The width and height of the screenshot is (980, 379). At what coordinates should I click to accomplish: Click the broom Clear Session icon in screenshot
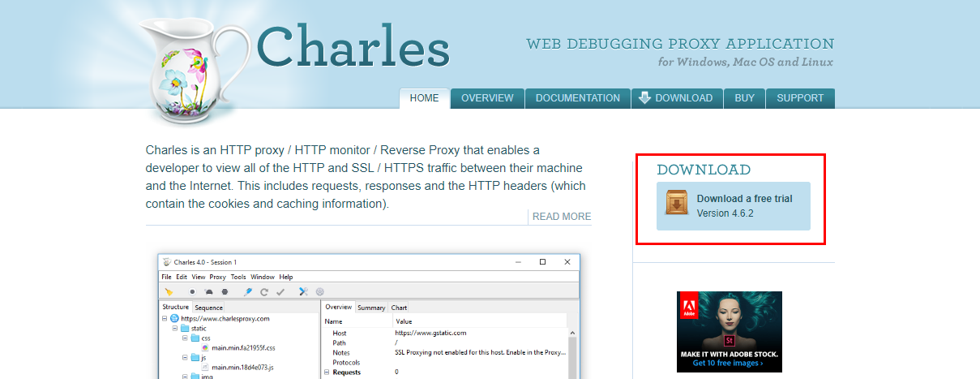click(169, 291)
